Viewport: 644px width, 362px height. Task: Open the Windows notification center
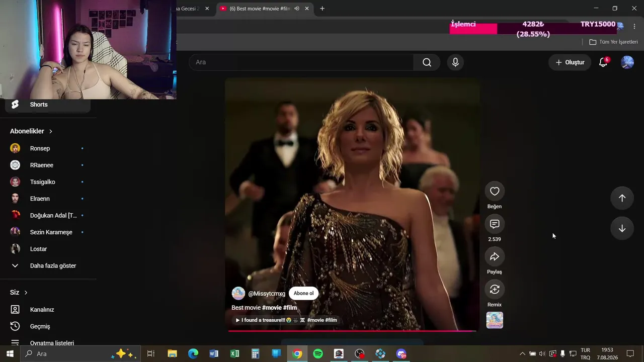630,354
